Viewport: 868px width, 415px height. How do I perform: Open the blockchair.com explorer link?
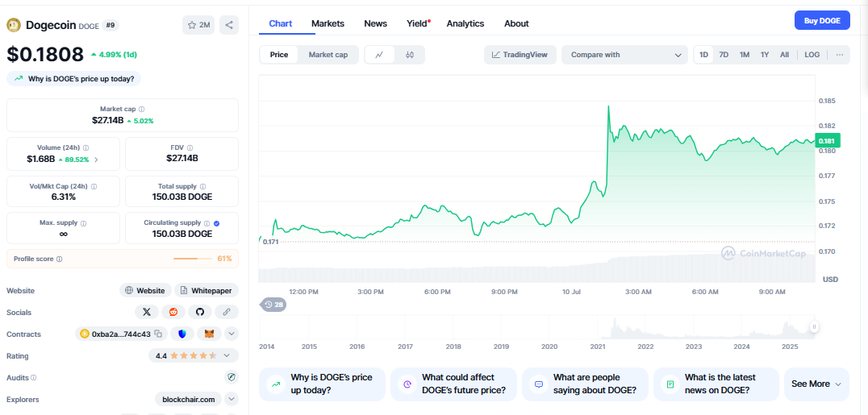(x=188, y=399)
